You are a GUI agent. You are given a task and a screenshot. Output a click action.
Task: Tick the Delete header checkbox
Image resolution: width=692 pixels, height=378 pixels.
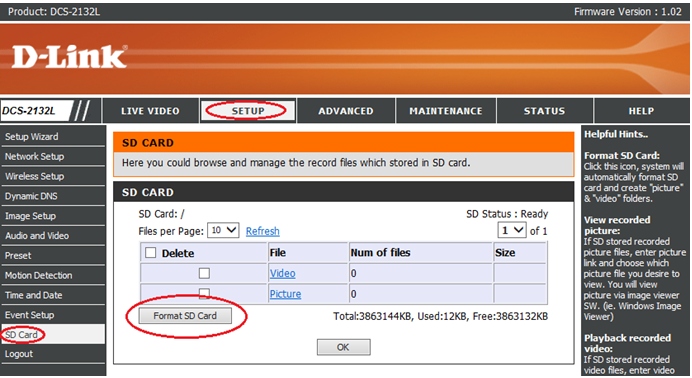coord(150,253)
